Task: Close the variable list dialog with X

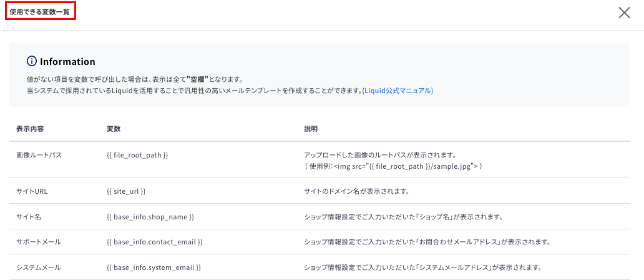Action: (624, 12)
